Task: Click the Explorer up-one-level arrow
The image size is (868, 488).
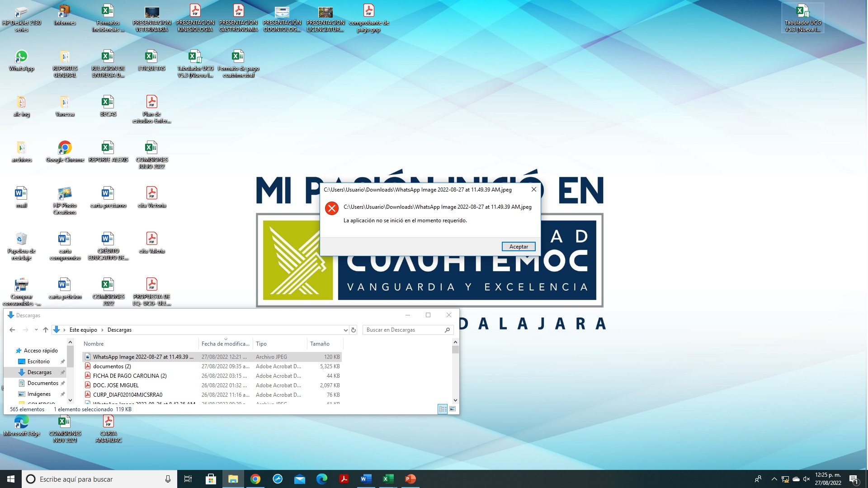Action: [45, 330]
